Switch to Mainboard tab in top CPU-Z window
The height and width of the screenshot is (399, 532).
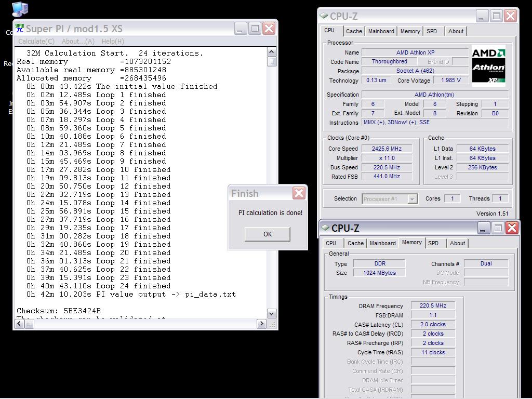pyautogui.click(x=381, y=31)
